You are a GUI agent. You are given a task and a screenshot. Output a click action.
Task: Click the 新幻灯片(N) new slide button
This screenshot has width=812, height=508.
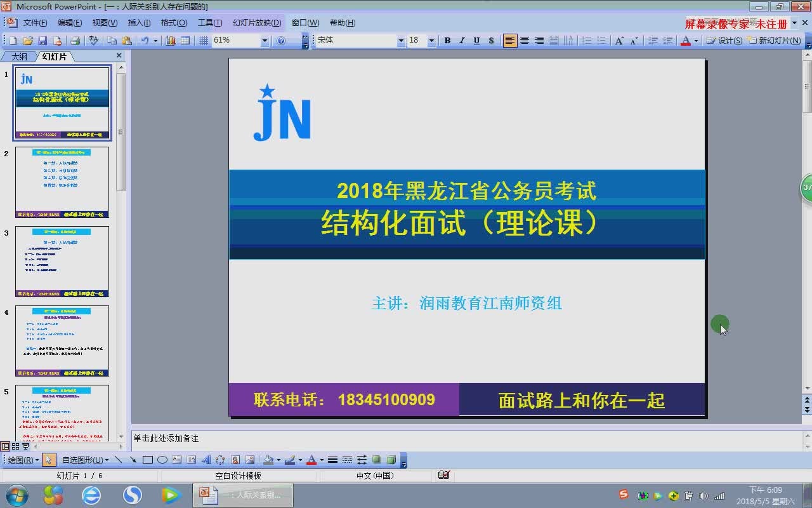[775, 40]
